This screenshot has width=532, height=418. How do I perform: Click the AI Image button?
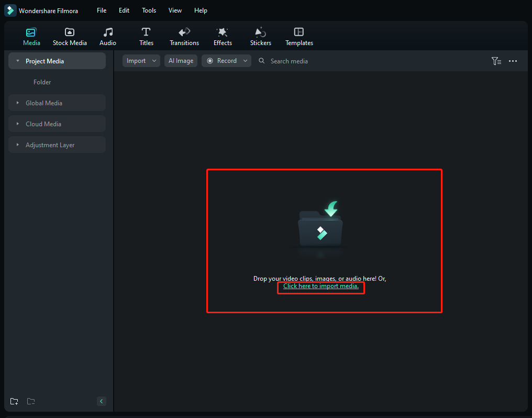(x=181, y=61)
